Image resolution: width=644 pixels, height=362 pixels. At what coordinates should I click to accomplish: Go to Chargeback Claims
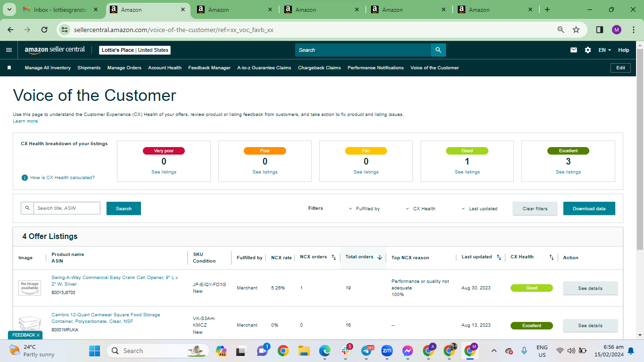319,68
